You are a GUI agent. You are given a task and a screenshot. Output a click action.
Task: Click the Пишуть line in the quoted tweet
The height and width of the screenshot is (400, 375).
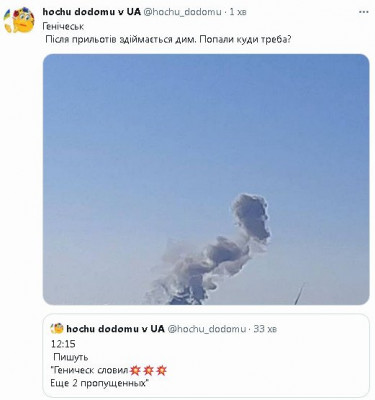coord(71,357)
